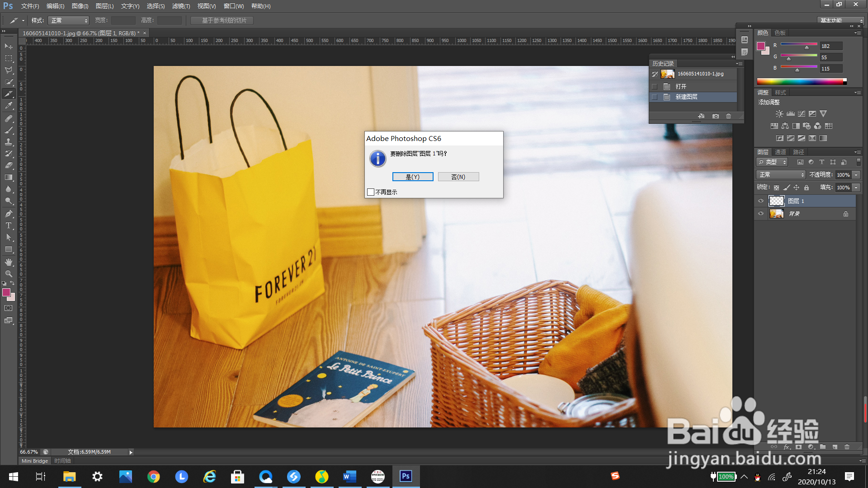
Task: Open the layer blend mode 正常 dropdown
Action: click(781, 174)
